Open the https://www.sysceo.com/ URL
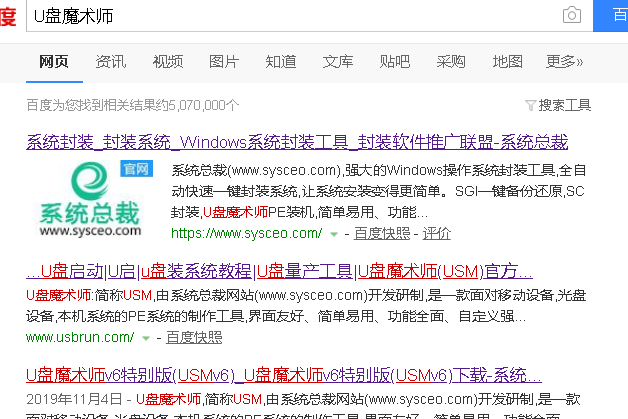The height and width of the screenshot is (419, 628). point(246,234)
